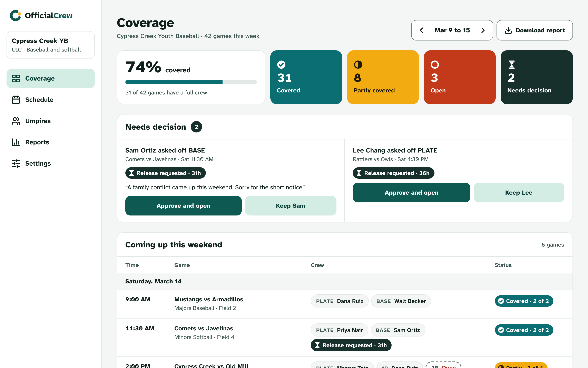This screenshot has width=588, height=368.
Task: Click checkmark icon in Mustangs vs Armadillos status
Action: [501, 301]
